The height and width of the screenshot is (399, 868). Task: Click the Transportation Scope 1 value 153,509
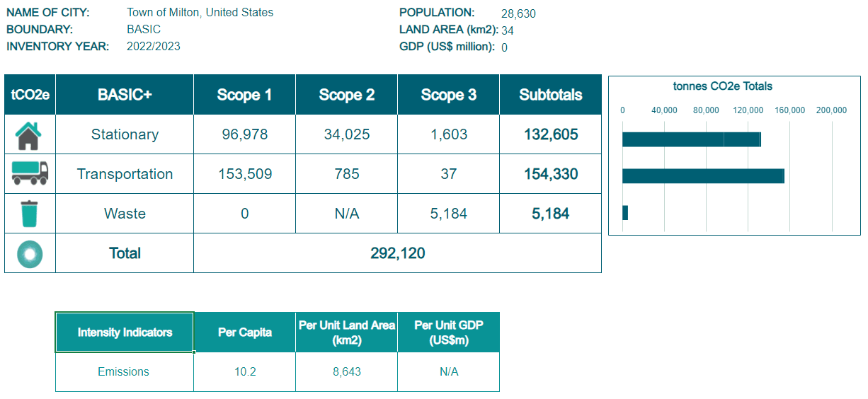pos(244,174)
